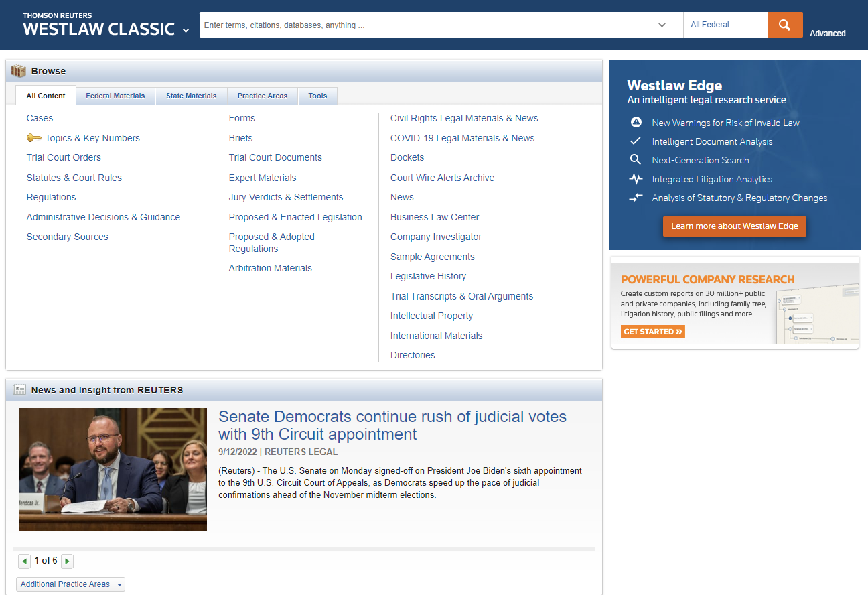868x595 pixels.
Task: Open Court Wire Alerts Archive
Action: coord(442,178)
